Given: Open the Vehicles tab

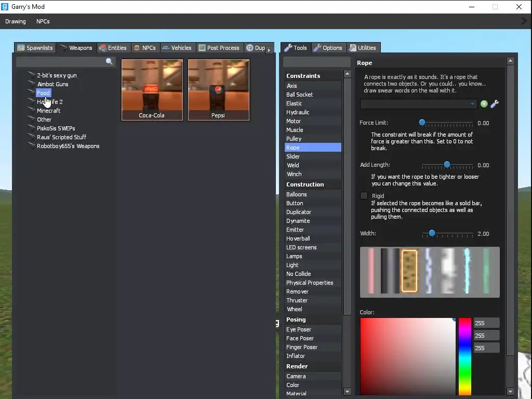Looking at the screenshot, I should click(x=178, y=48).
